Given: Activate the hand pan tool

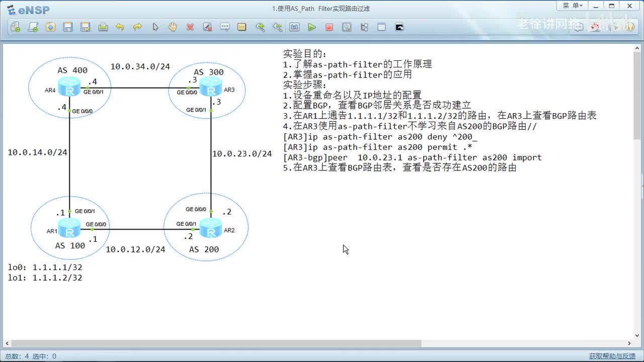Looking at the screenshot, I should point(173,27).
